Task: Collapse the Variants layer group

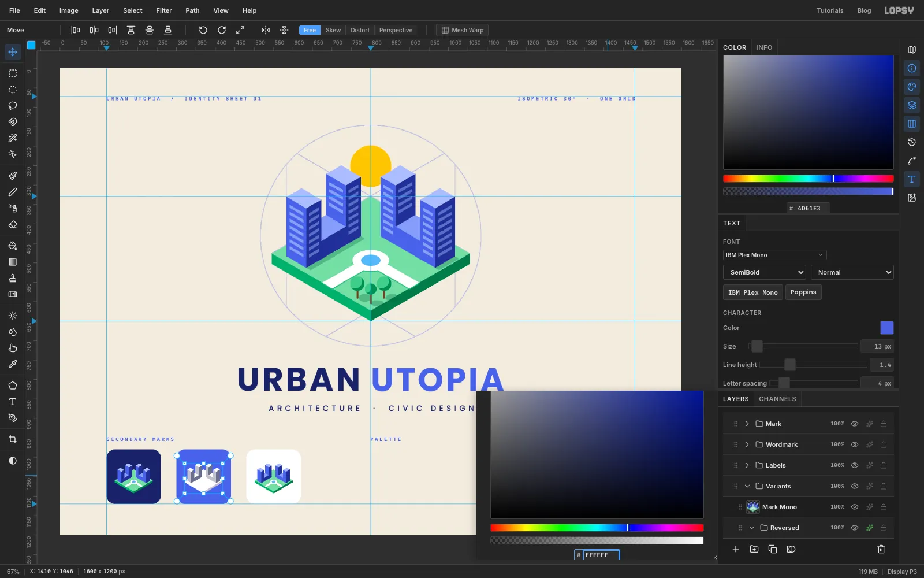Action: pyautogui.click(x=747, y=486)
